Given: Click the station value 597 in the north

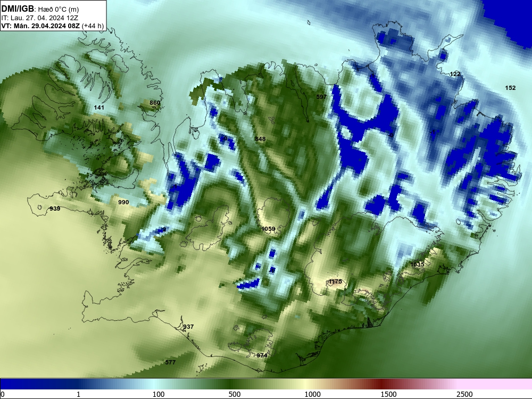Looking at the screenshot, I should pyautogui.click(x=321, y=97).
